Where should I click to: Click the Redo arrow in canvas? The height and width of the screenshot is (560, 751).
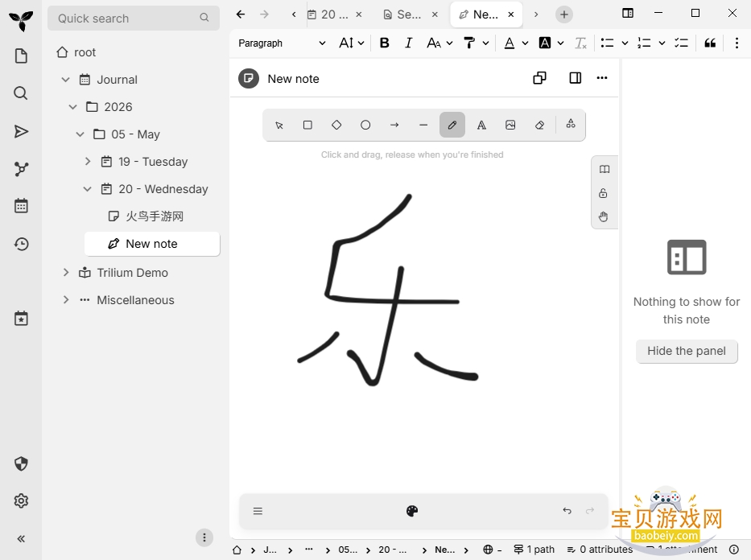590,511
